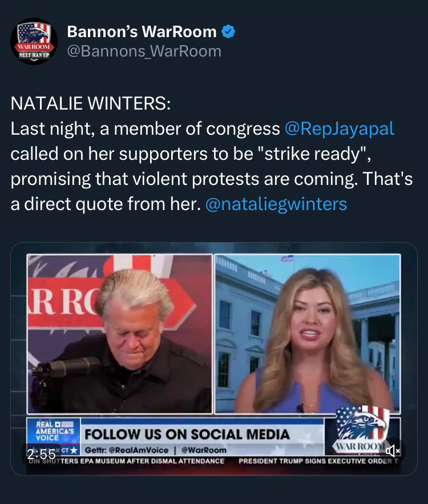Click the blue verified checkmark badge
The height and width of the screenshot is (504, 428).
(x=228, y=31)
